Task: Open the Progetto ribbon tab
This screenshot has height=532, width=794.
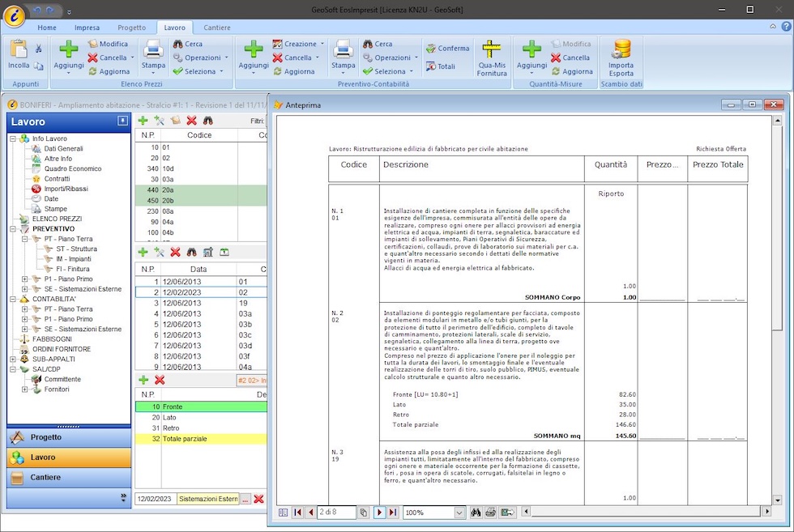Action: click(x=132, y=28)
